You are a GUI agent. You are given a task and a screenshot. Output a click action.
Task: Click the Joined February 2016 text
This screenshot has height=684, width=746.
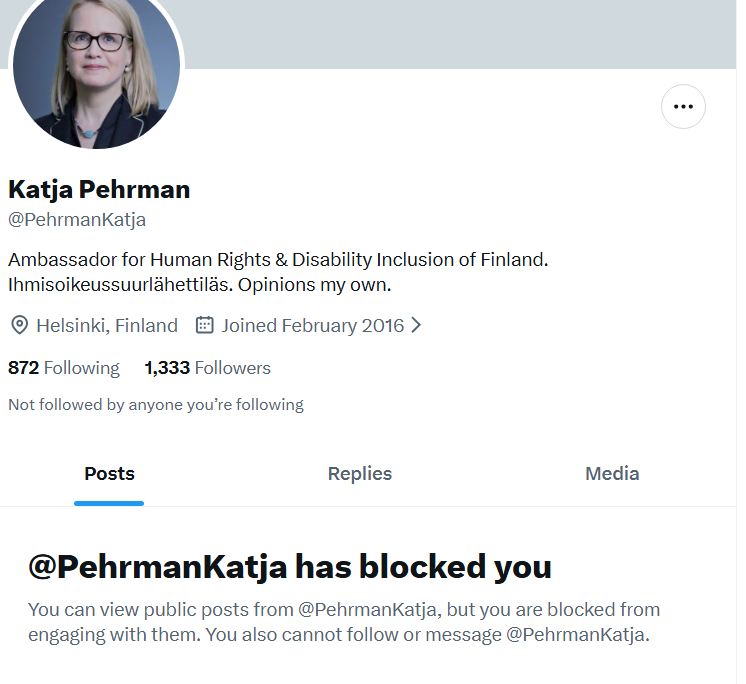pyautogui.click(x=313, y=325)
